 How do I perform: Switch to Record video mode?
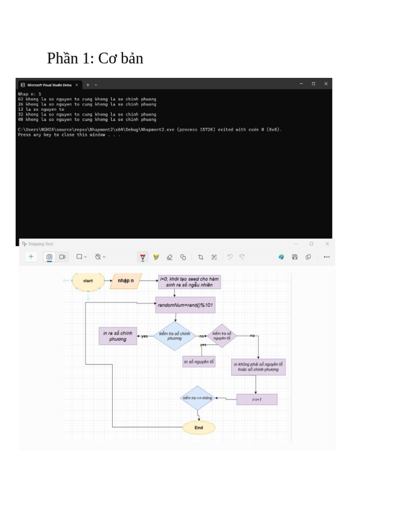coord(62,257)
